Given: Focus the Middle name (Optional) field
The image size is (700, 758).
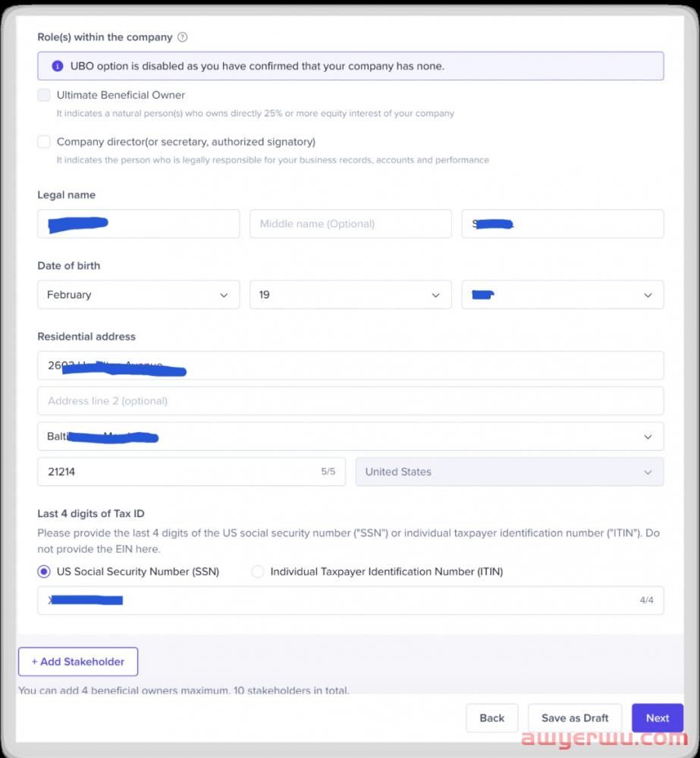Looking at the screenshot, I should (x=350, y=224).
